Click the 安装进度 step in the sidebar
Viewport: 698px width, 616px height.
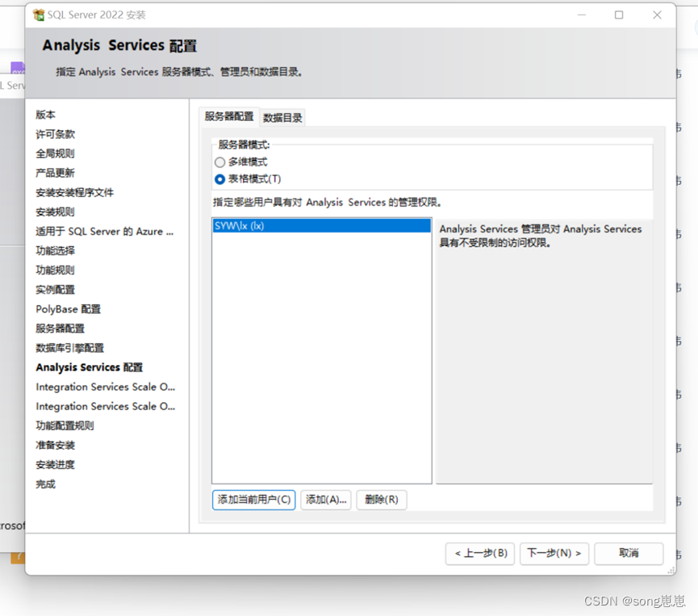coord(55,465)
